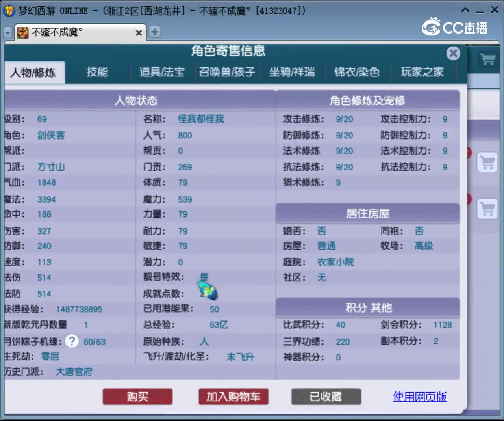Click the title bar app icon
The height and width of the screenshot is (421, 504).
tap(9, 11)
